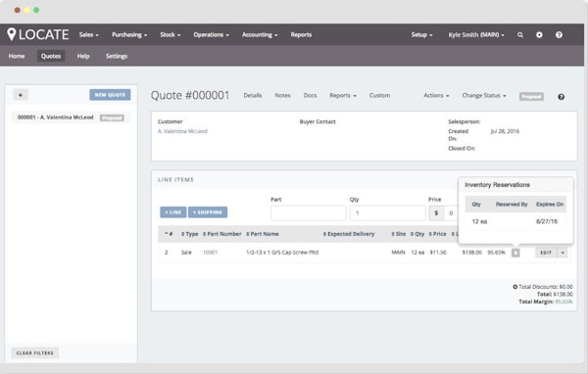Open customer A. Valentina McLeod link
588x374 pixels.
pos(182,131)
